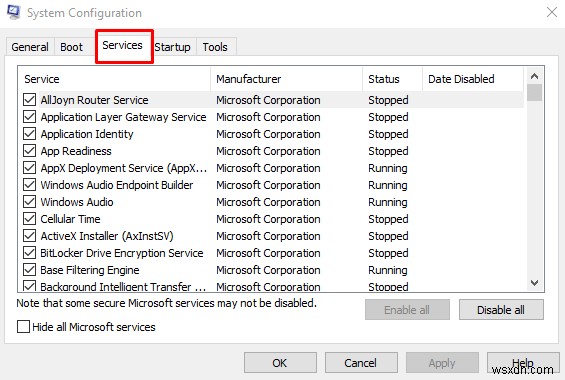Switch to the General tab

tap(30, 47)
